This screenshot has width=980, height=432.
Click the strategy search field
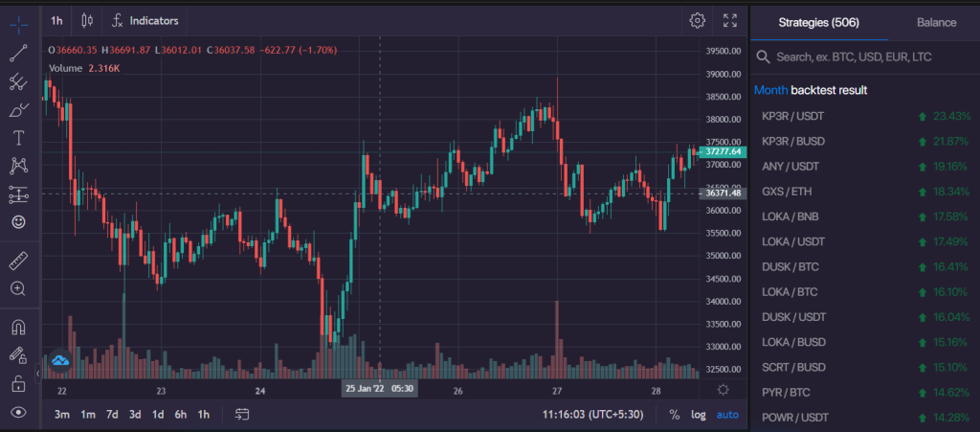coord(865,57)
